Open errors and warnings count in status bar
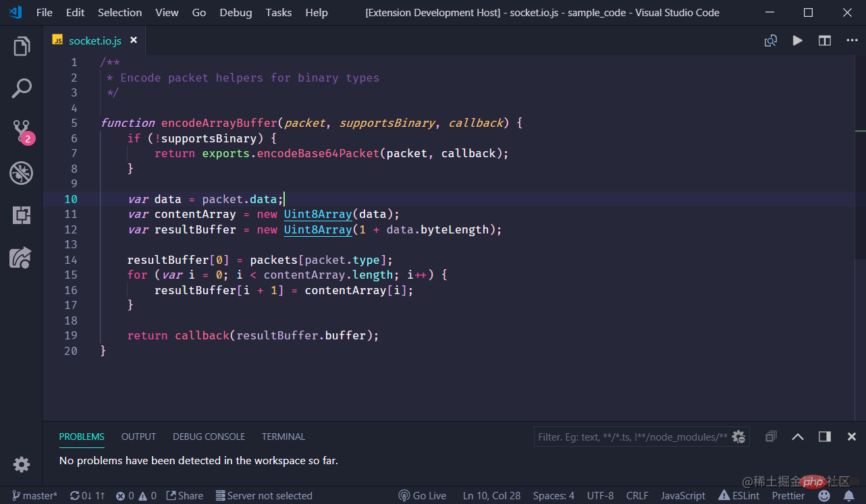 136,496
